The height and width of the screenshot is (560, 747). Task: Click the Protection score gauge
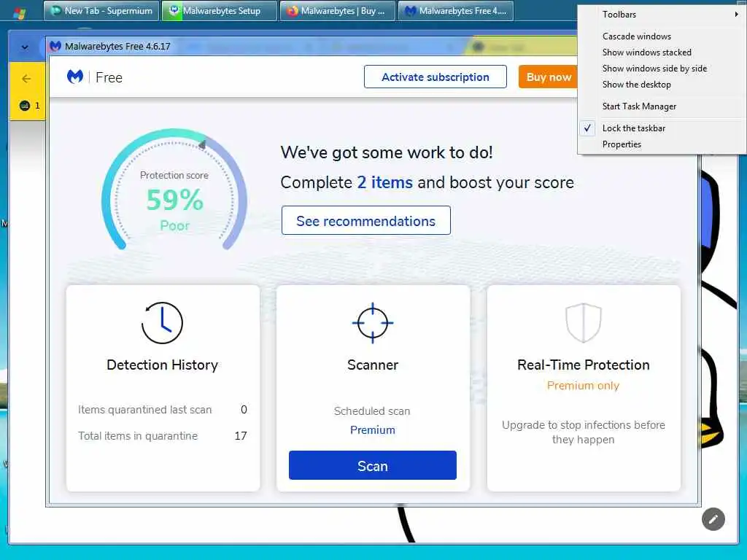pos(174,190)
